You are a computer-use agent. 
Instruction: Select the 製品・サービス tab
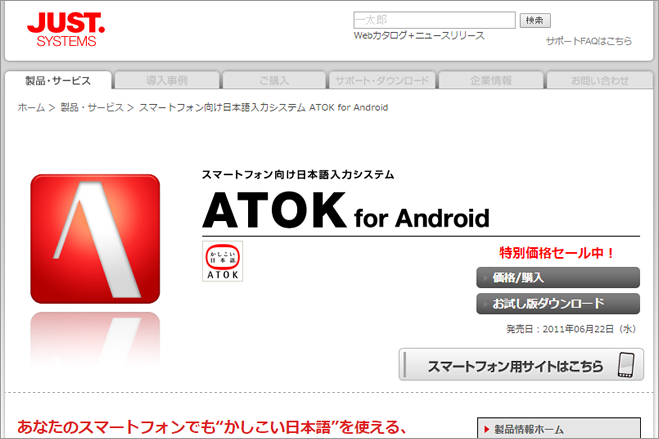coord(58,80)
